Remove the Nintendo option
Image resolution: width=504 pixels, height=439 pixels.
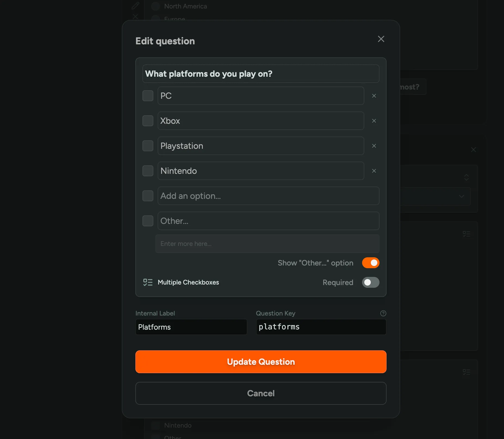[374, 171]
